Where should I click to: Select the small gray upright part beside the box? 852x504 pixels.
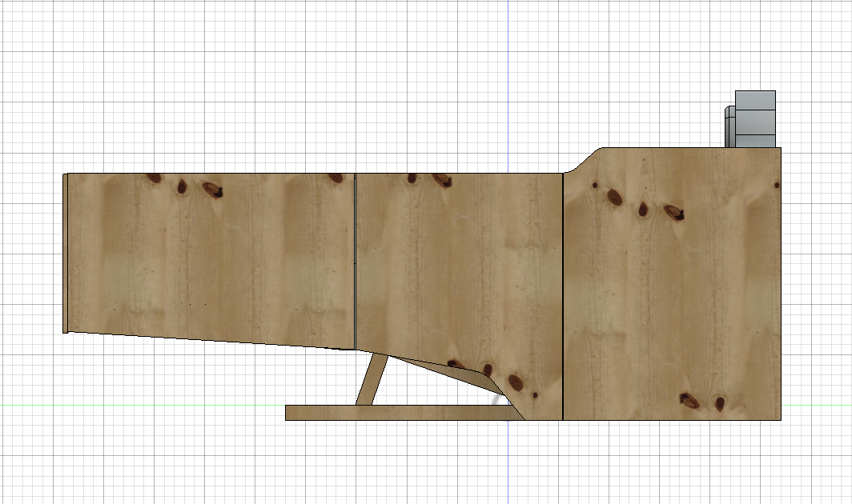pyautogui.click(x=730, y=128)
